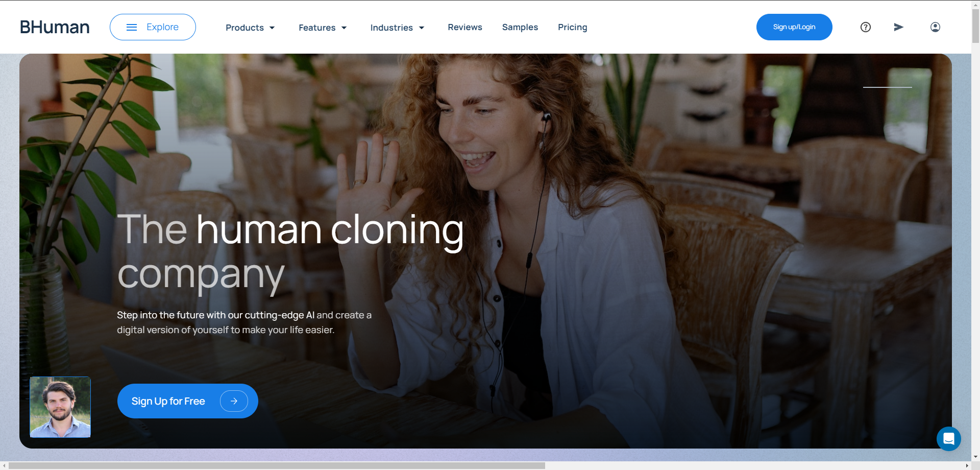Click the Explore button label
The image size is (980, 470).
click(162, 27)
